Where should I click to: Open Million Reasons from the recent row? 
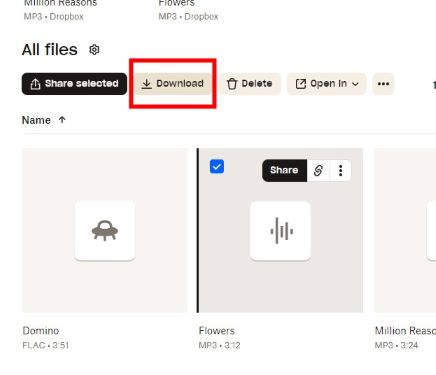tap(61, 3)
